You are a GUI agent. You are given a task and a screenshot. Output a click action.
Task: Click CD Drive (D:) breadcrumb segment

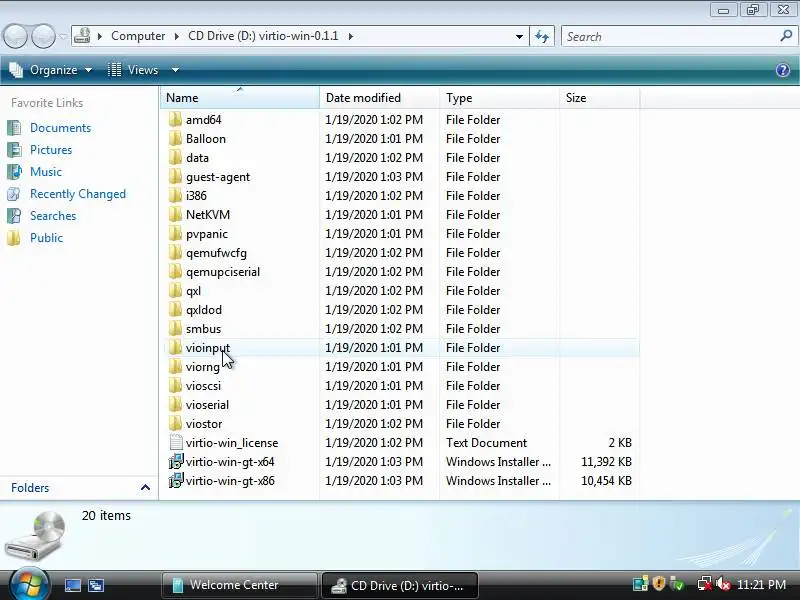pyautogui.click(x=263, y=36)
